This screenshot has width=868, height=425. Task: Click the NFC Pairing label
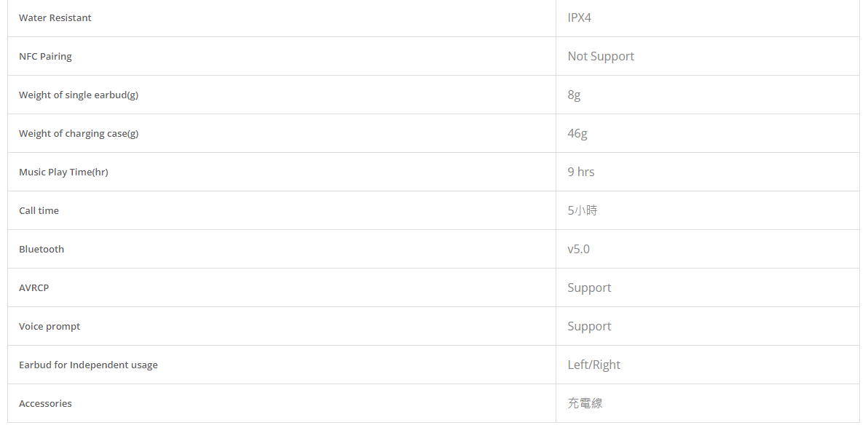45,57
